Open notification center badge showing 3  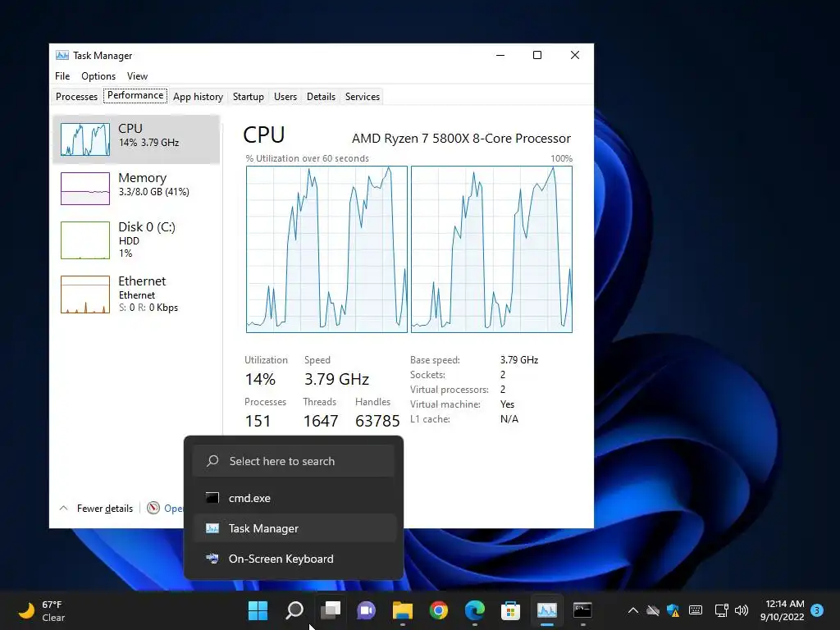(x=817, y=610)
